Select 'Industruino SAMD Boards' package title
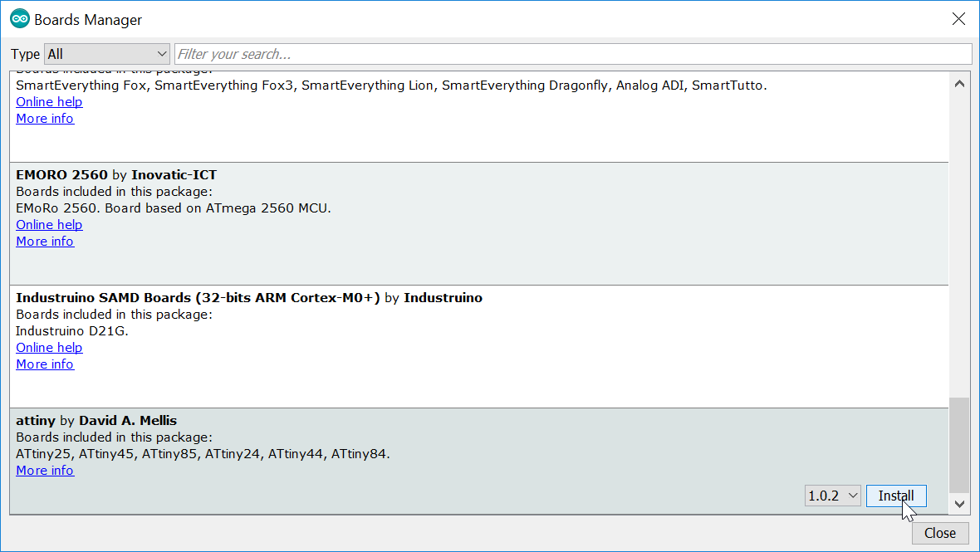 249,298
